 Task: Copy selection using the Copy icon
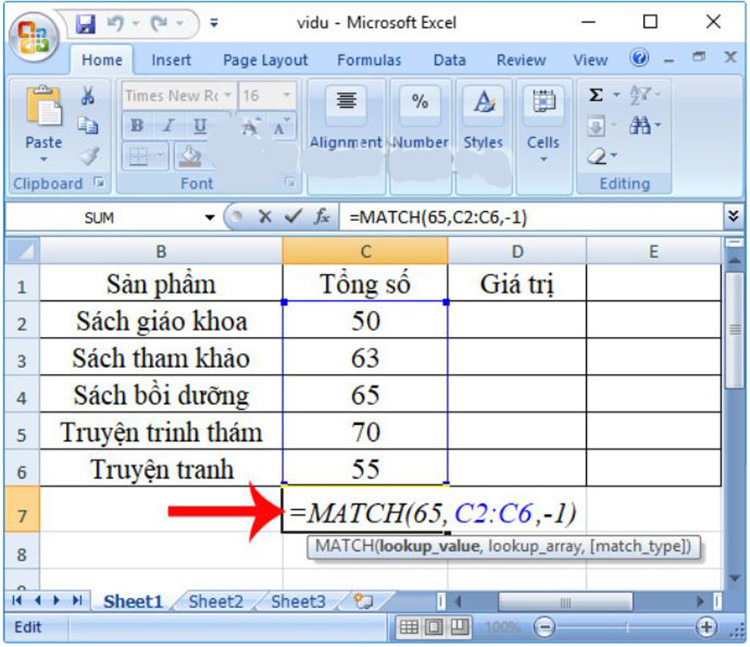click(x=88, y=125)
